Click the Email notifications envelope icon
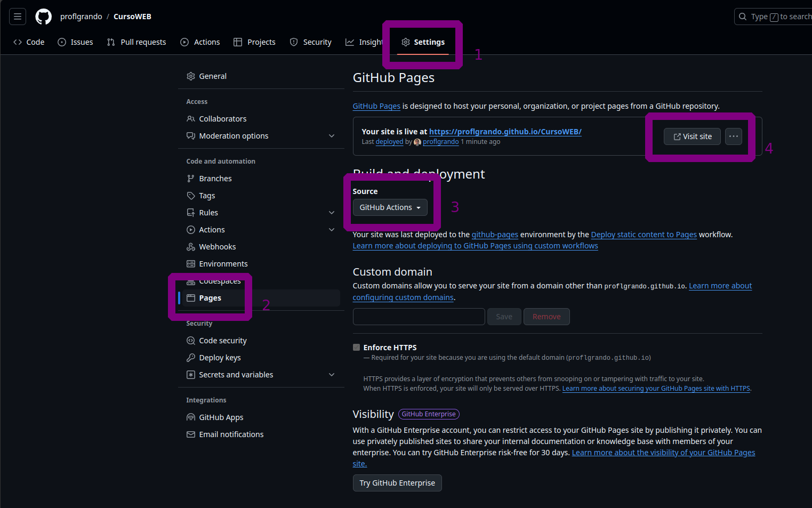 tap(191, 434)
